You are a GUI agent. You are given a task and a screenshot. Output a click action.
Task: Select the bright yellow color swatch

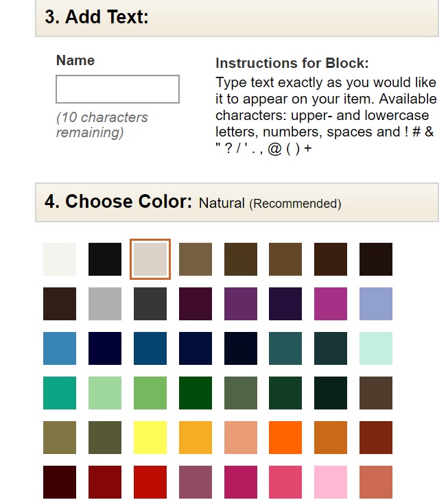coord(150,438)
